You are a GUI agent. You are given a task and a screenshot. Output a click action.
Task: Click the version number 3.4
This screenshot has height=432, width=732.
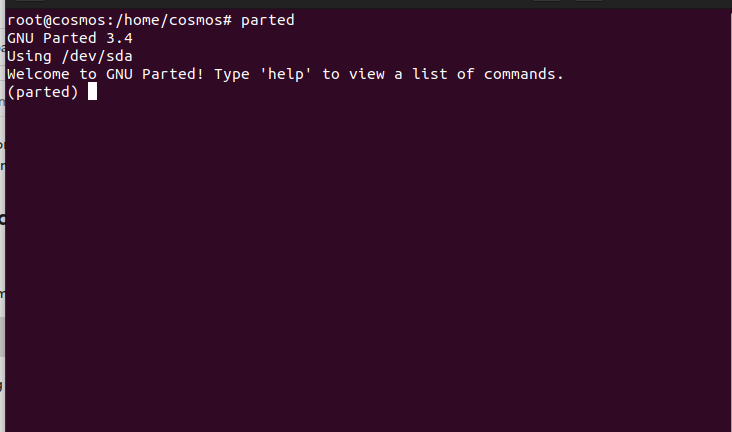120,38
